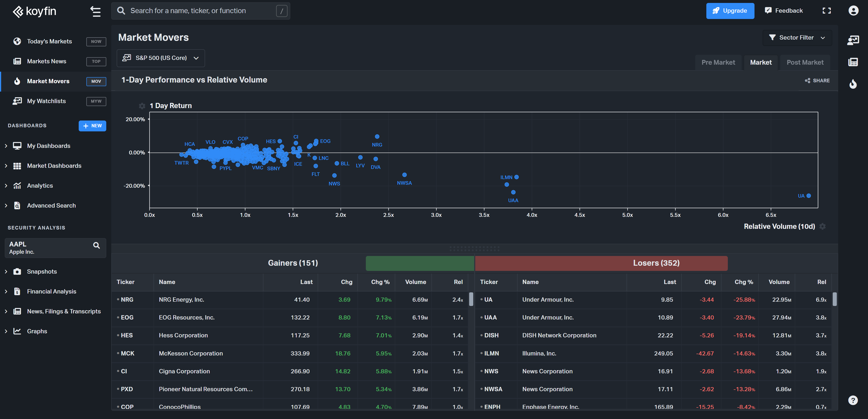This screenshot has height=419, width=868.
Task: Select the Gainers (151) header
Action: 293,263
